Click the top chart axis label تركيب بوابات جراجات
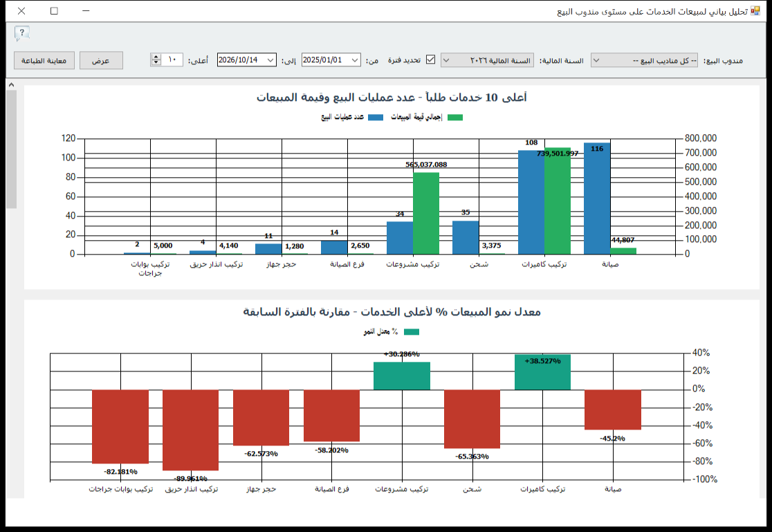 150,268
